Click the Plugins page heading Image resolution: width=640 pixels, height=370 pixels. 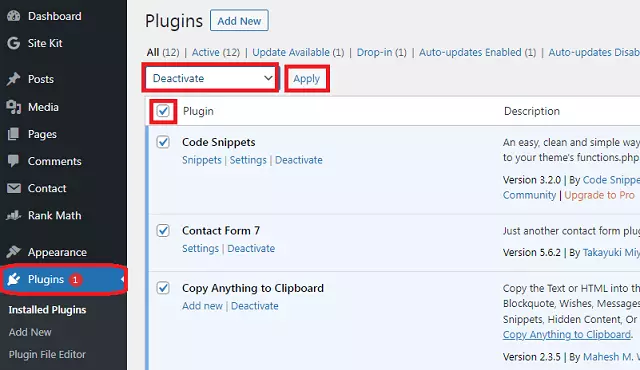(x=174, y=21)
